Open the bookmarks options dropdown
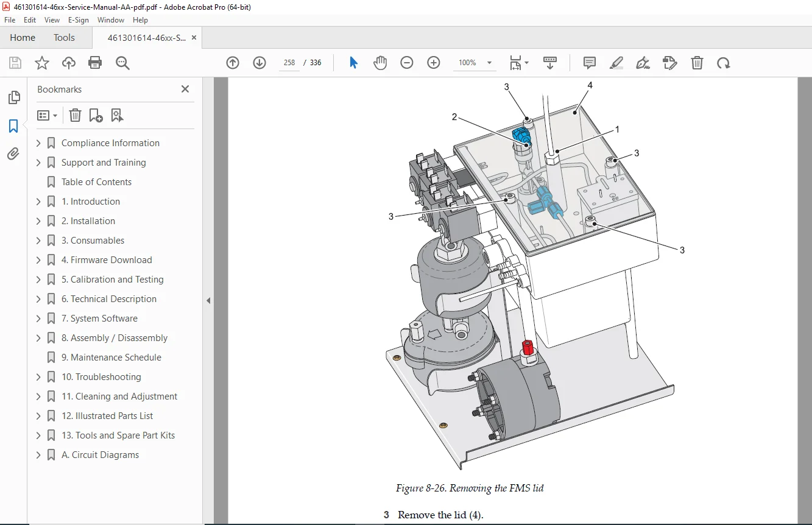This screenshot has height=525, width=812. coord(47,115)
